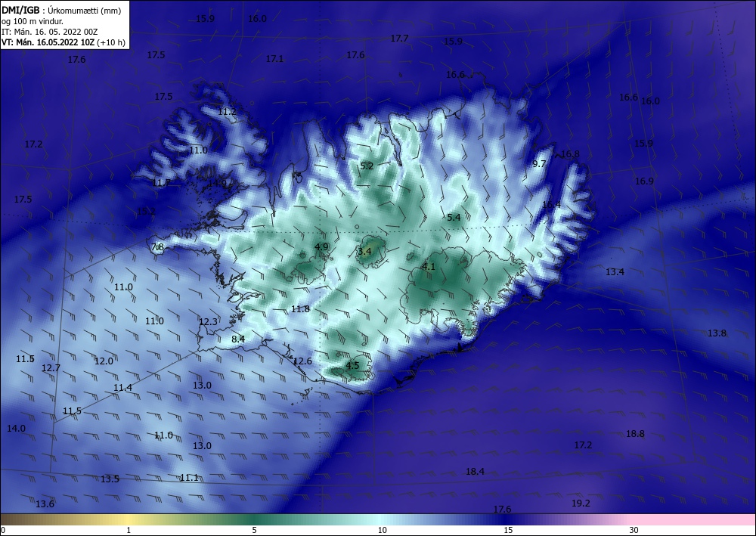Click the 30 label on the color scale
Screen dimensions: 756x536
[634, 530]
